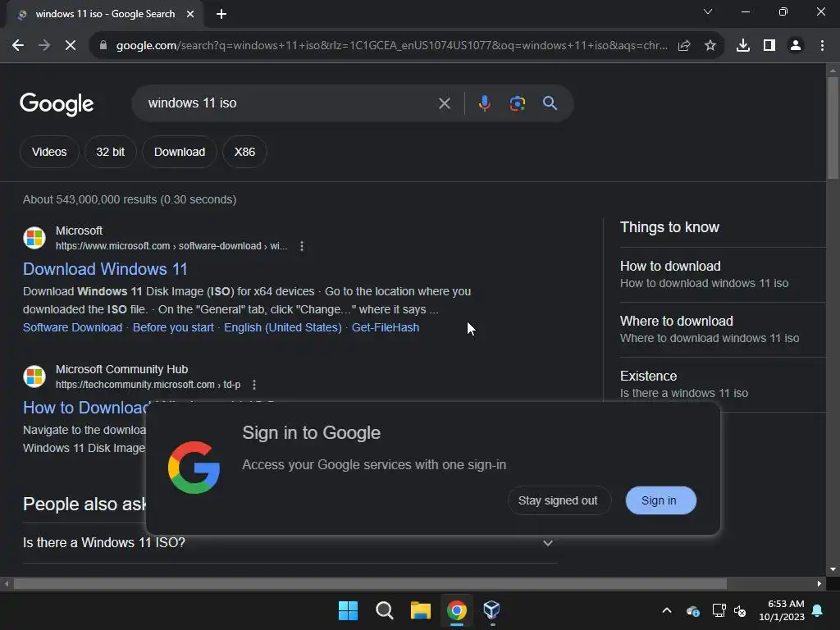Click the Microsoft result favicon
840x630 pixels.
pos(34,238)
